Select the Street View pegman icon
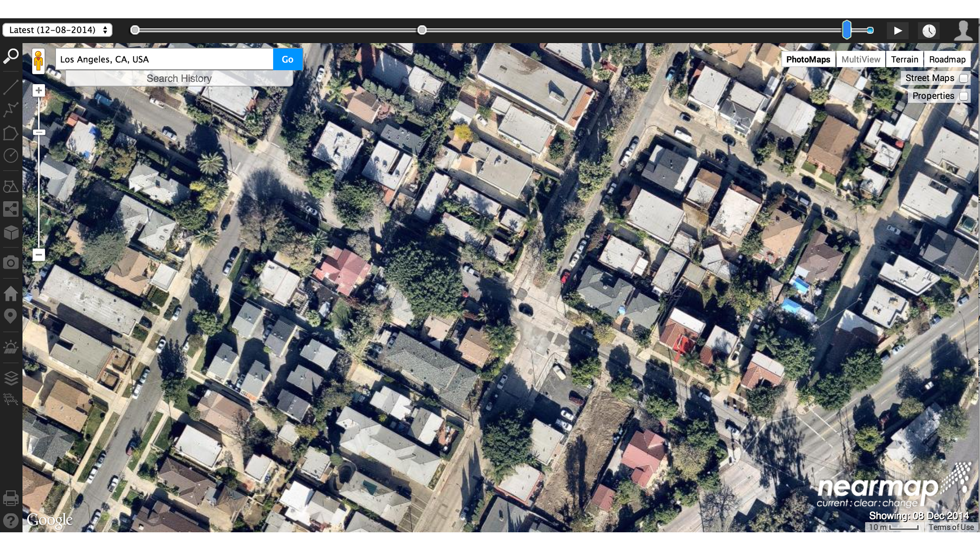Image resolution: width=980 pixels, height=551 pixels. 38,61
